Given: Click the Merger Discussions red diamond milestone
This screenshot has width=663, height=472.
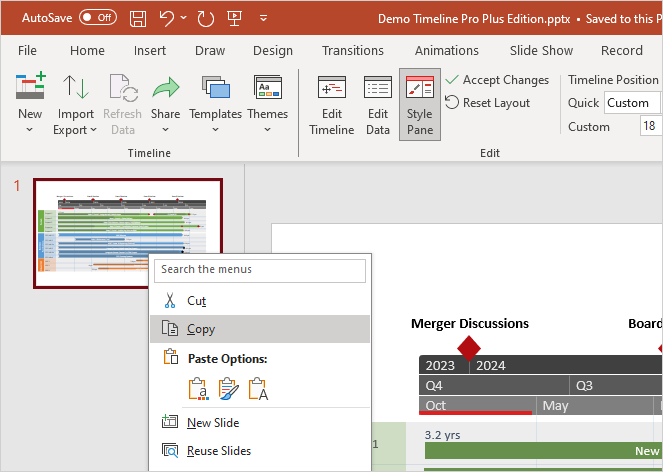Looking at the screenshot, I should pos(469,348).
